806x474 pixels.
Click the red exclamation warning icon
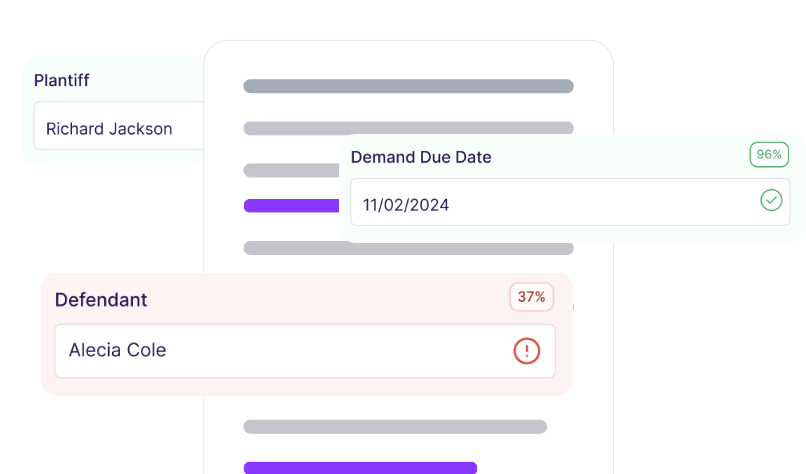pos(527,351)
